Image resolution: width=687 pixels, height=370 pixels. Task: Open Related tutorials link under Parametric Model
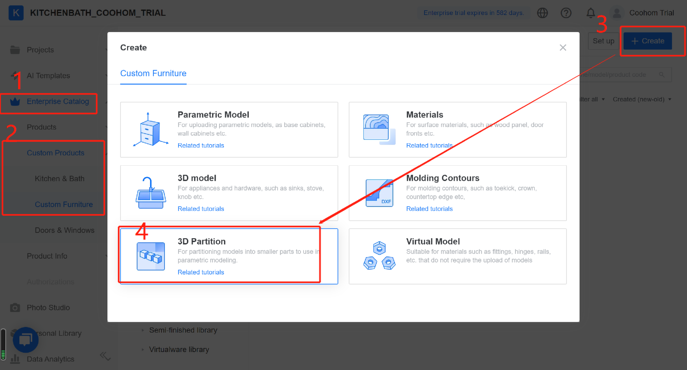201,146
